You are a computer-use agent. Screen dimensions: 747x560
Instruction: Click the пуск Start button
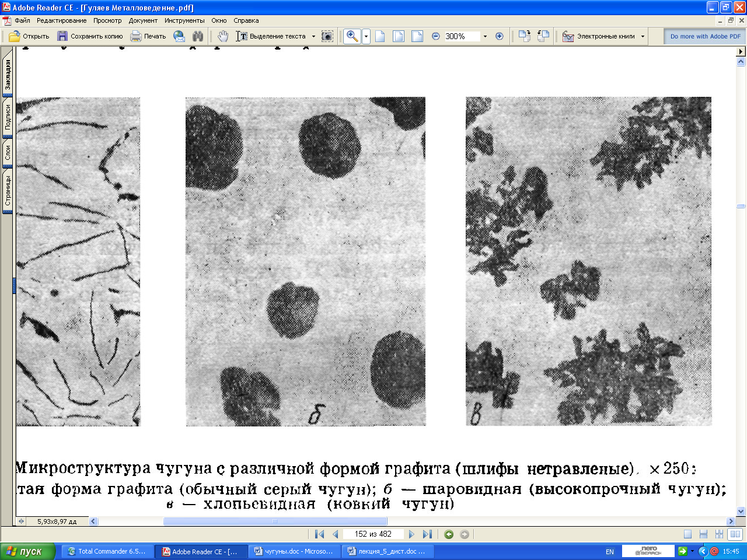coord(27,551)
